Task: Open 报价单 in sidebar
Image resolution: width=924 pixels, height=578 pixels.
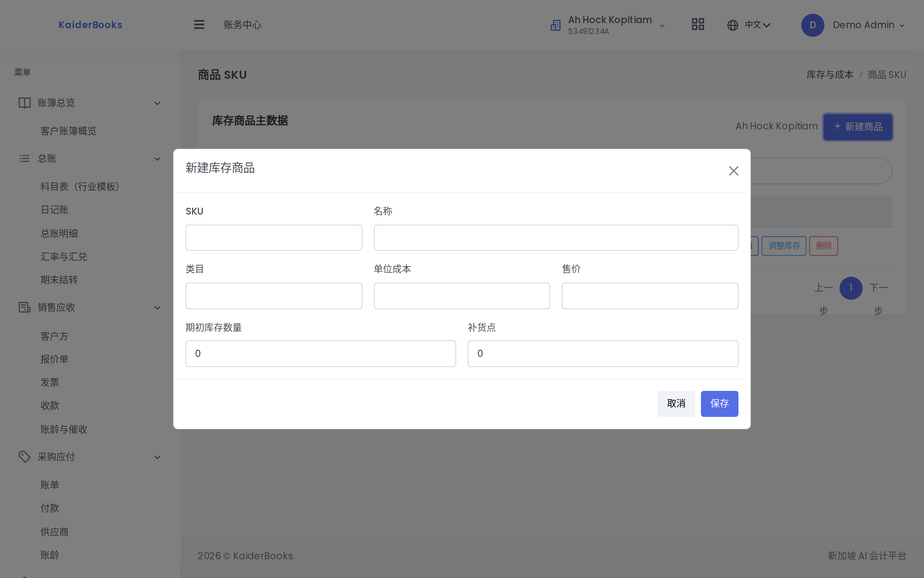Action: point(55,359)
